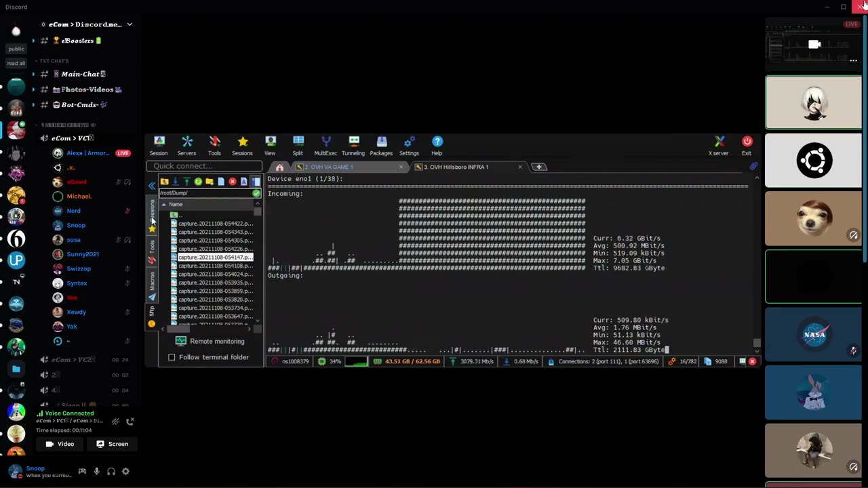This screenshot has height=488, width=868.
Task: Create a new folder in SFTP browser
Action: 210,182
